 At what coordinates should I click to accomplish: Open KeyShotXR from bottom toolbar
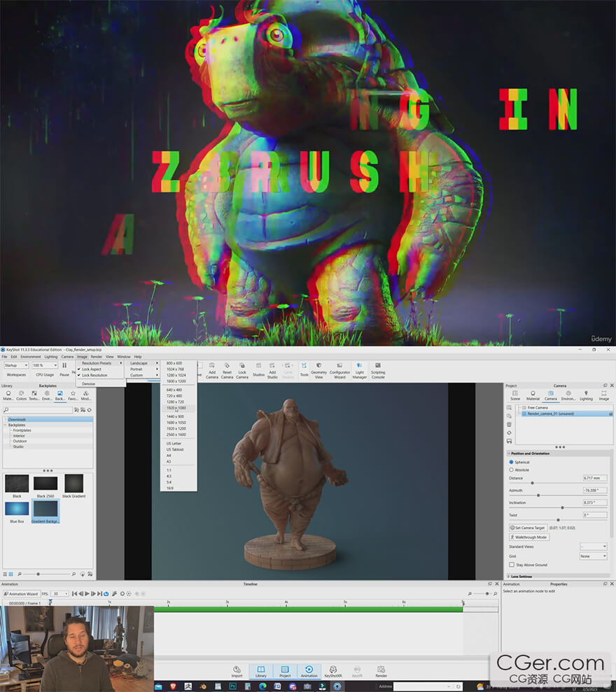pos(333,672)
